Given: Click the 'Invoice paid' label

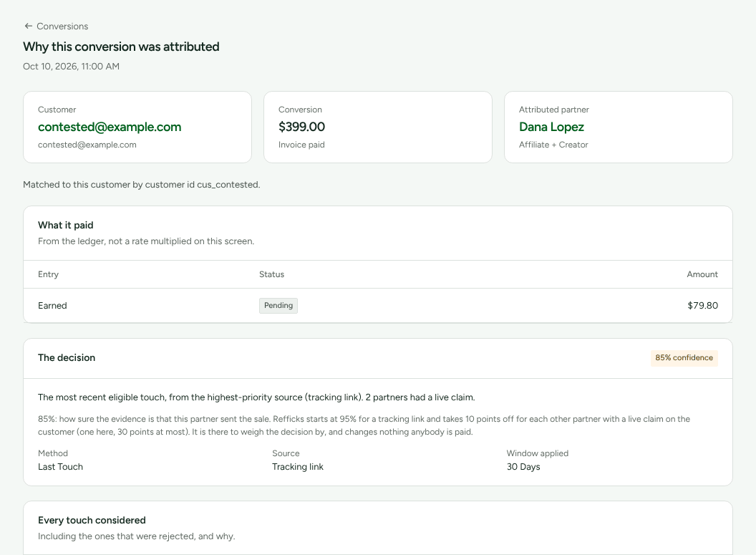Looking at the screenshot, I should (301, 145).
